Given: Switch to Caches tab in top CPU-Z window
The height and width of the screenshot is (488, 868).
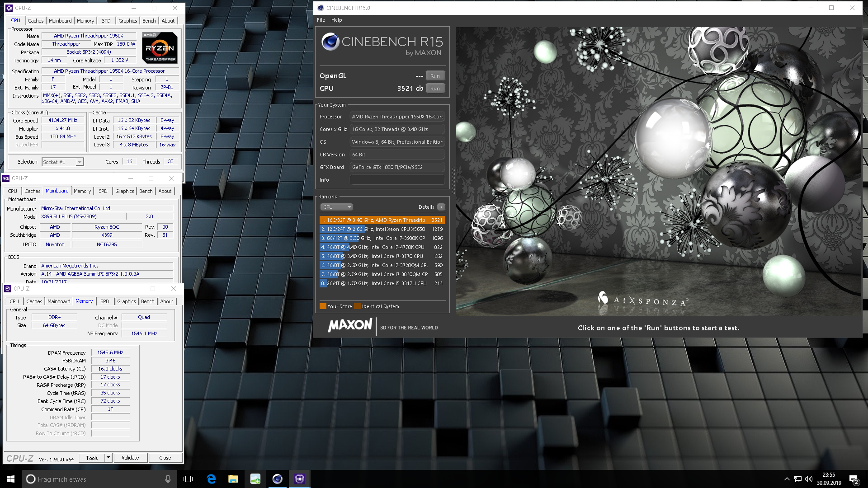Looking at the screenshot, I should pos(36,21).
